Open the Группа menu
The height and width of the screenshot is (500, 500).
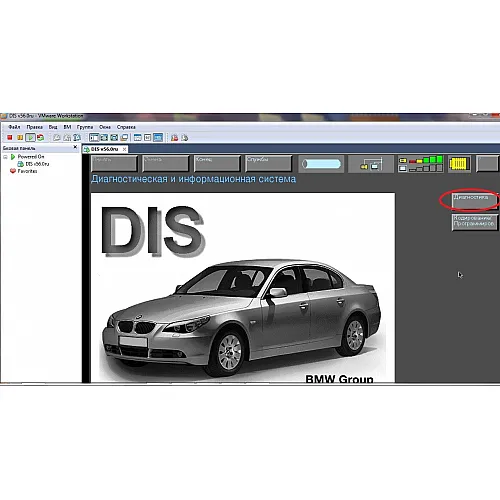[85, 127]
